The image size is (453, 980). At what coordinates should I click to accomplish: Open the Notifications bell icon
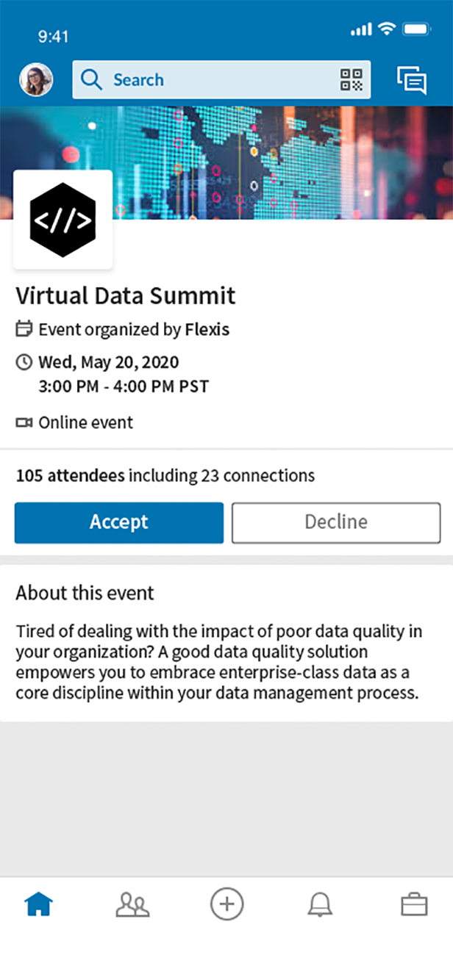(320, 904)
